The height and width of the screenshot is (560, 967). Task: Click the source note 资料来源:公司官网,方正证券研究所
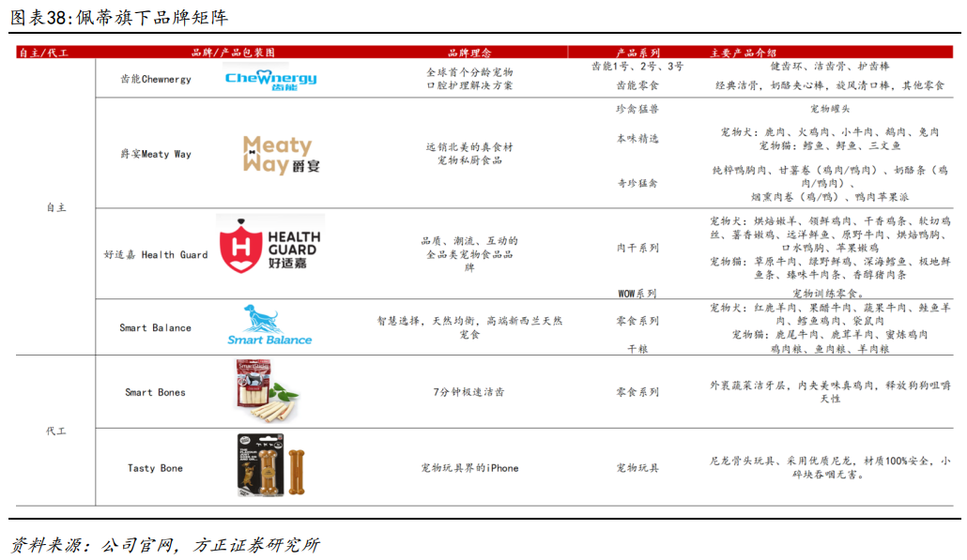[165, 545]
